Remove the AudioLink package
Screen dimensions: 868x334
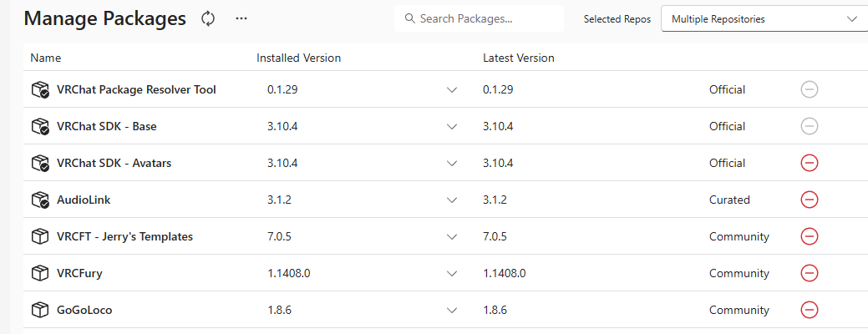tap(810, 200)
